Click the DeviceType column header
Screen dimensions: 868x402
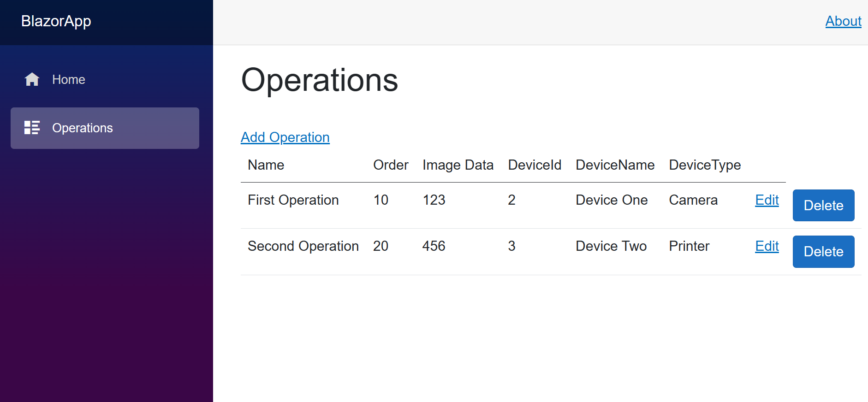[x=705, y=165]
